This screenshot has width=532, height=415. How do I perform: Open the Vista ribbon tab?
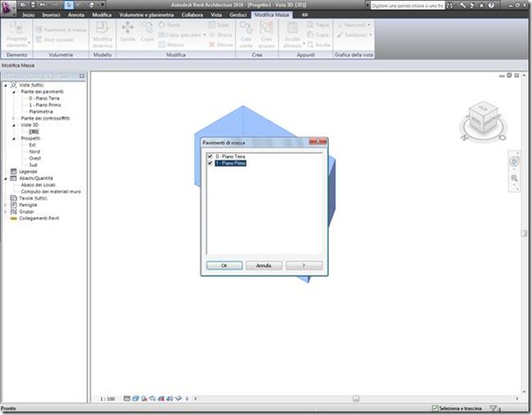pyautogui.click(x=216, y=15)
